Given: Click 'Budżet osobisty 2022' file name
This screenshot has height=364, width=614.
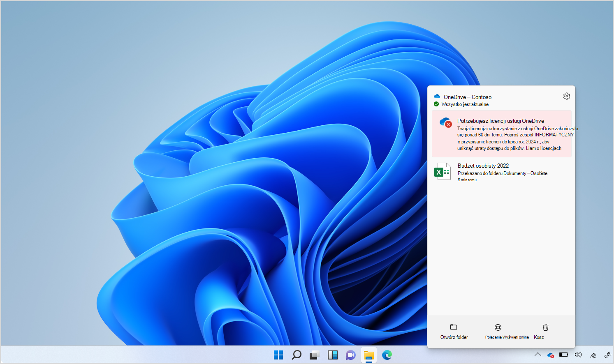Looking at the screenshot, I should click(x=483, y=166).
